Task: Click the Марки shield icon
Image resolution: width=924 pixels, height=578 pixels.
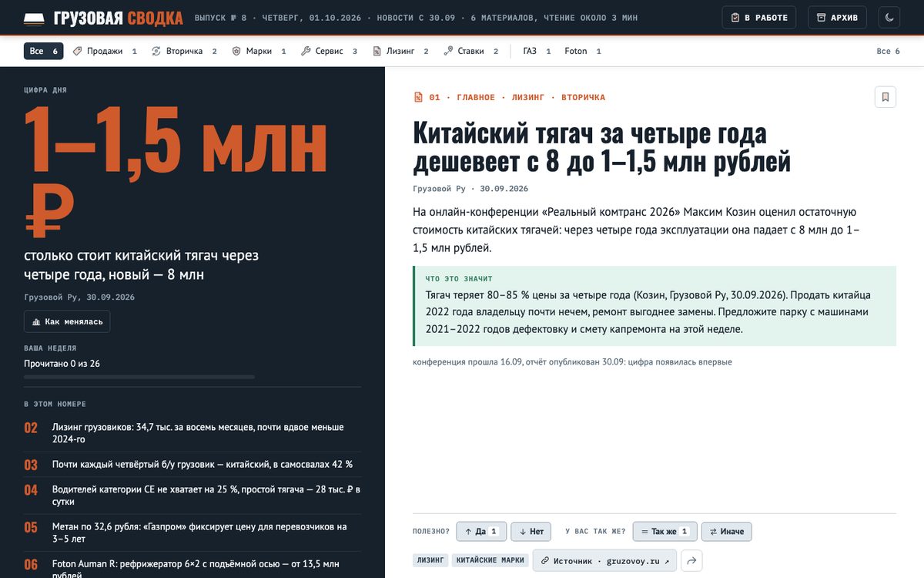Action: (x=237, y=51)
